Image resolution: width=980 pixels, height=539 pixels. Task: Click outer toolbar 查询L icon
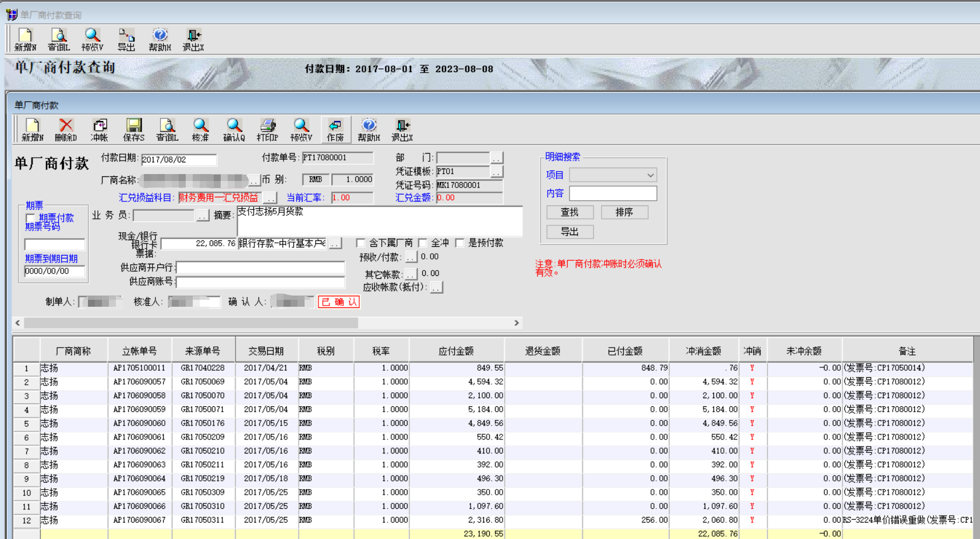[59, 40]
